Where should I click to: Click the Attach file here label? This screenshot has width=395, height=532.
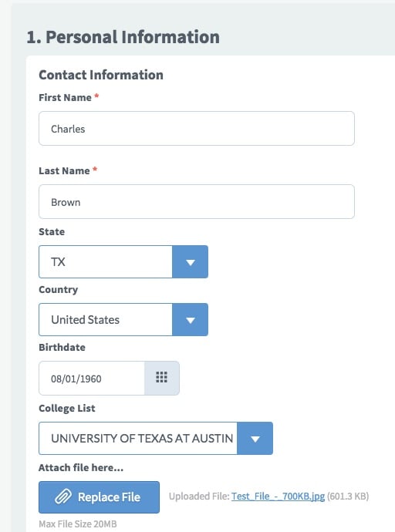[x=81, y=467]
